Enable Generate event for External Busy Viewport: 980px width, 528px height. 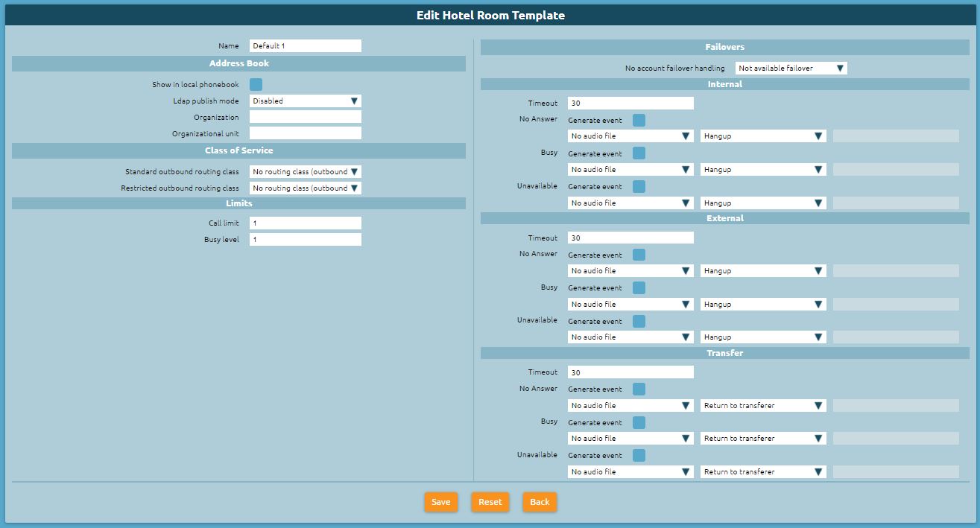click(x=639, y=287)
